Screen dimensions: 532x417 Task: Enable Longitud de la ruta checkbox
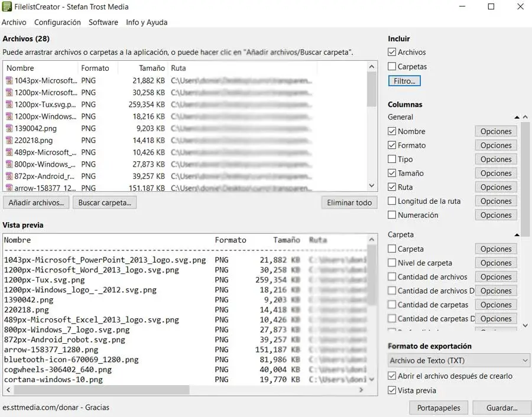click(x=392, y=201)
